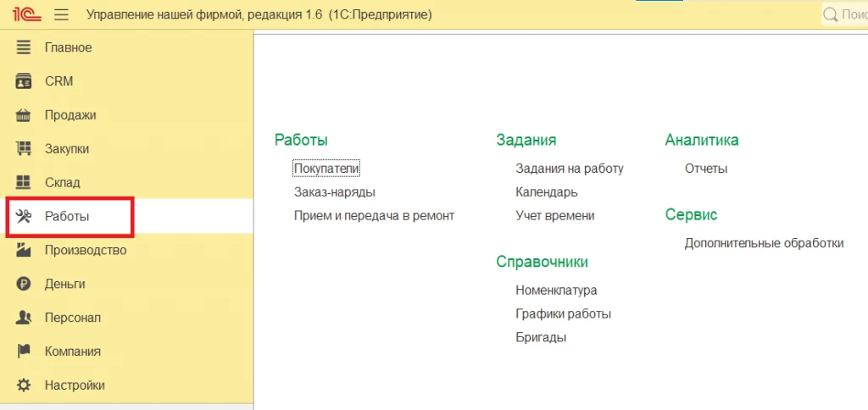Open the Компания section label

click(73, 352)
